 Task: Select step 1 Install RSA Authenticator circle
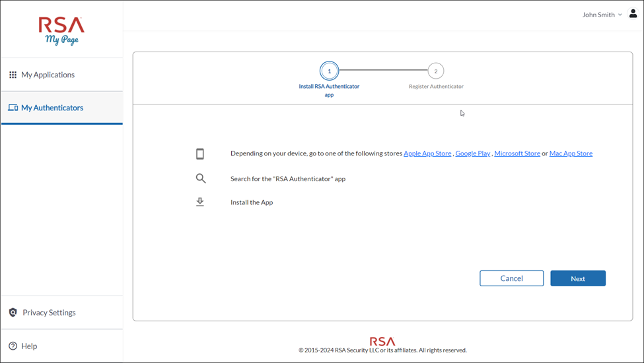[x=329, y=71]
